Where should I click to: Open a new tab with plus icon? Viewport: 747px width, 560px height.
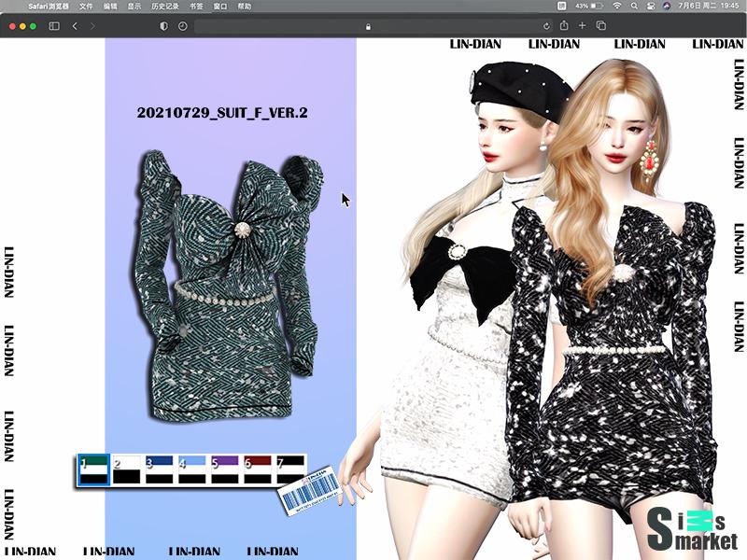click(582, 26)
